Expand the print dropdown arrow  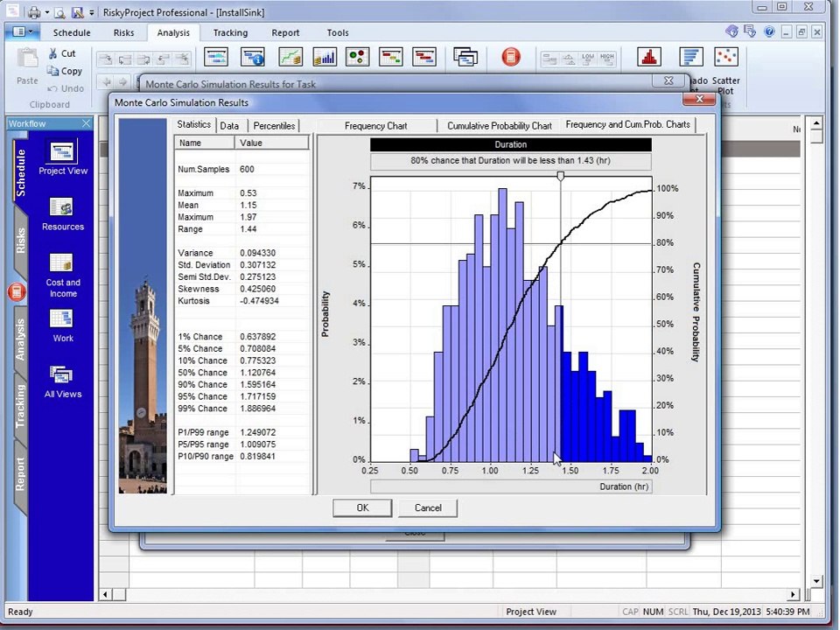[x=47, y=12]
